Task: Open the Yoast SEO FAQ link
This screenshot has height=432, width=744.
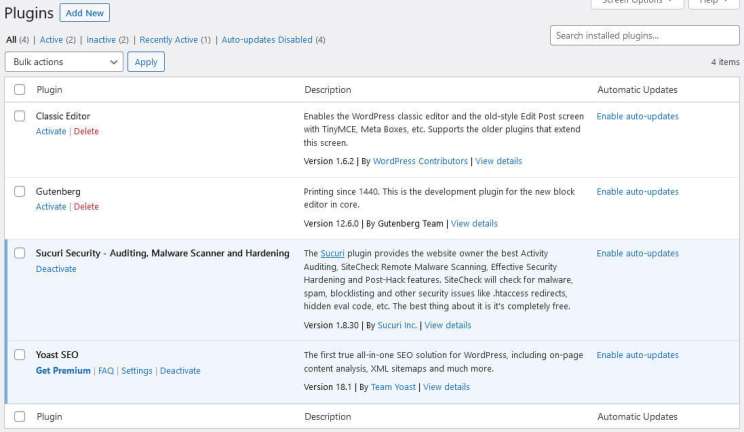Action: tap(106, 371)
